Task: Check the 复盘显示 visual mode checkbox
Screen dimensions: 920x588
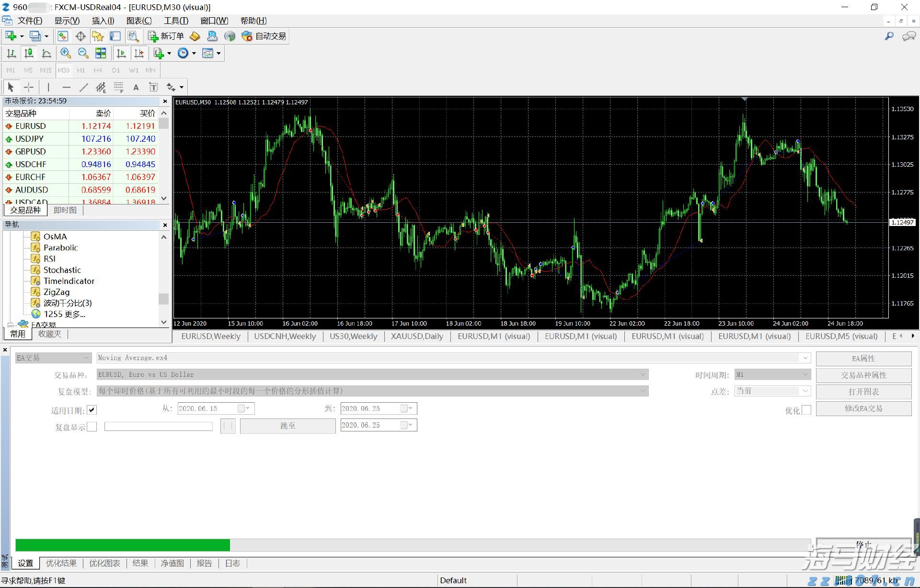Action: coord(92,427)
